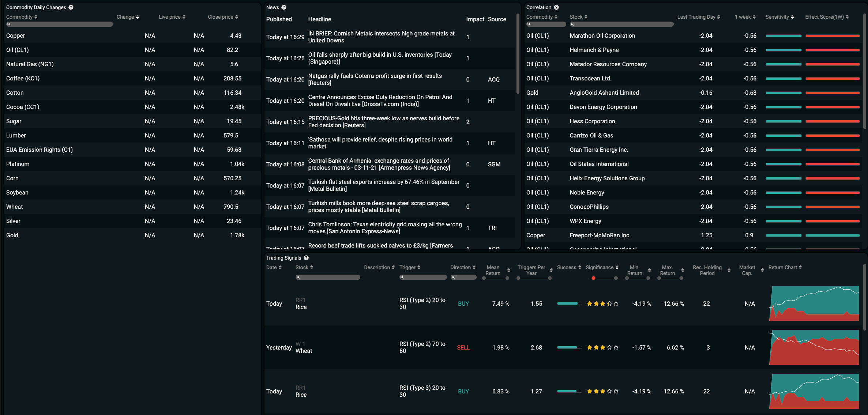Sort by the Change column arrows
Viewport: 868px width, 415px height.
(x=138, y=17)
